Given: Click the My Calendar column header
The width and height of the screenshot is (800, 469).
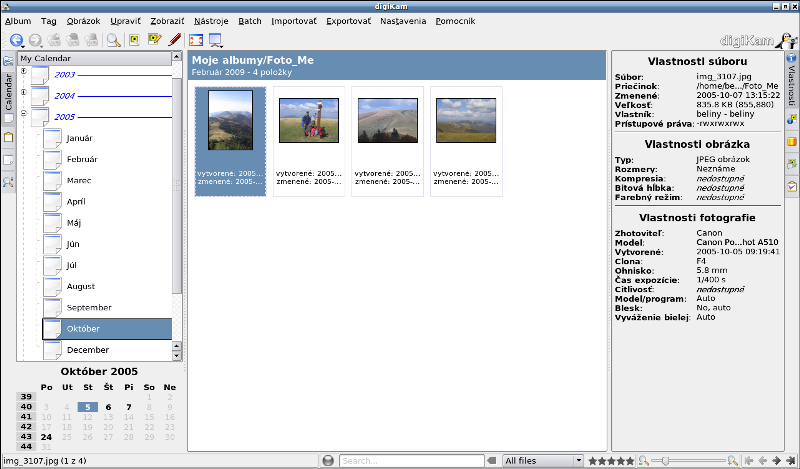Looking at the screenshot, I should point(95,58).
